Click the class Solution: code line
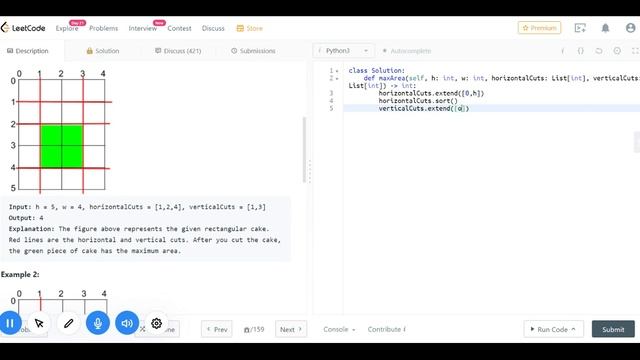Screen dimensions: 640x360 (x=376, y=71)
